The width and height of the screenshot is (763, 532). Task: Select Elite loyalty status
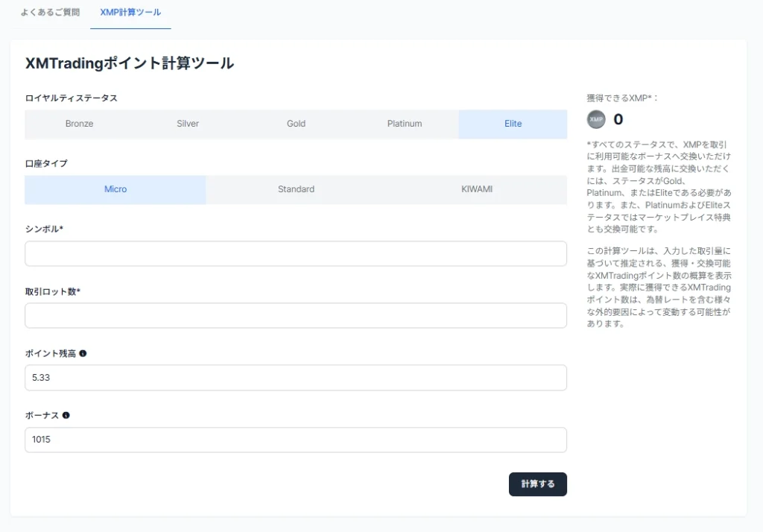click(513, 124)
